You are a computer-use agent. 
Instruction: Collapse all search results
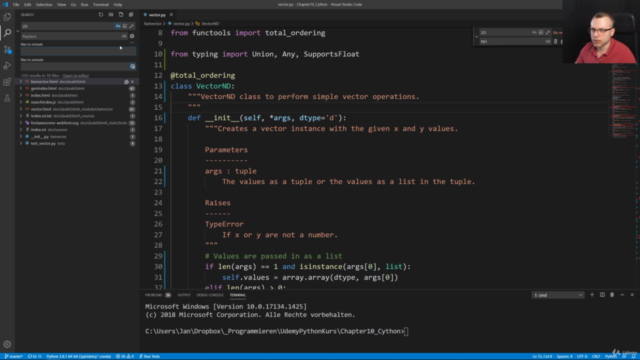pos(131,15)
